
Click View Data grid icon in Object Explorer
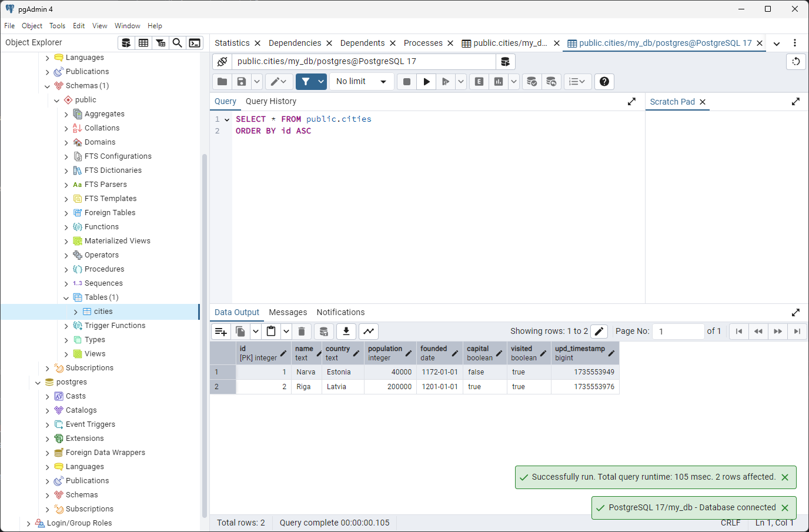tap(143, 43)
